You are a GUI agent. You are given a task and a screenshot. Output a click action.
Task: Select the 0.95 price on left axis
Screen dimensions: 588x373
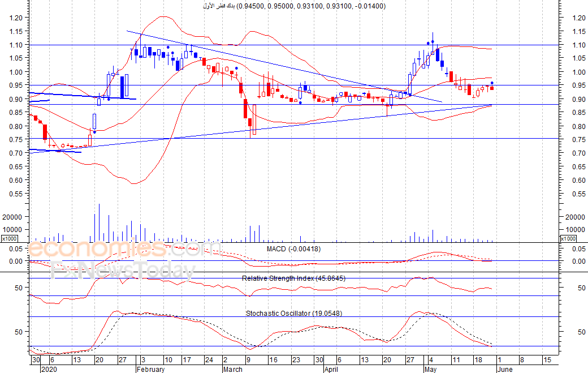point(16,85)
